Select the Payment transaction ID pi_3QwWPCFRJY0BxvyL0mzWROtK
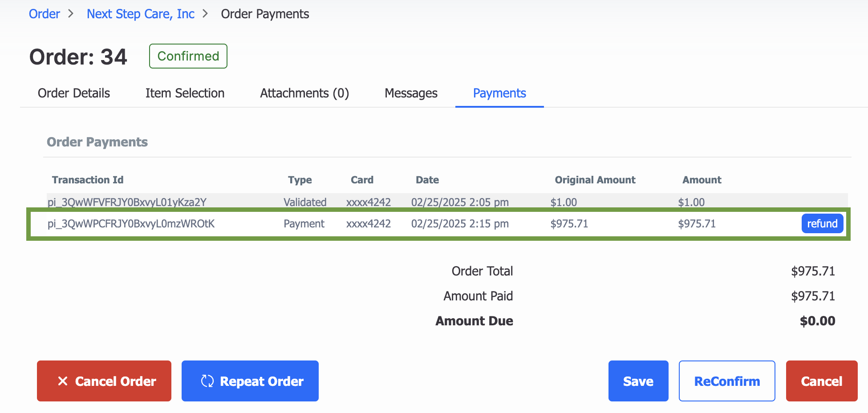Image resolution: width=868 pixels, height=413 pixels. (131, 223)
